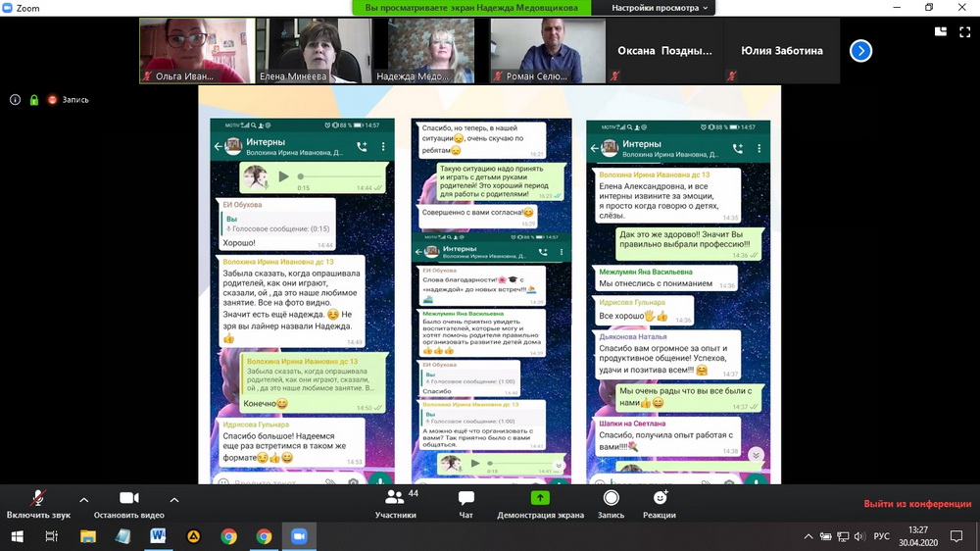Click banner Вы просматриваете экран Надежда Медовщикова
The image size is (980, 551).
pyautogui.click(x=471, y=8)
